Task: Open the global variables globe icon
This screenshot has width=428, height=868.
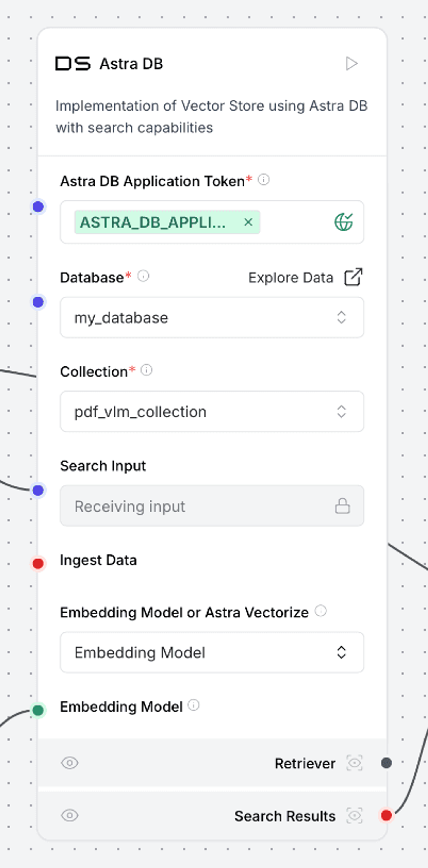Action: point(343,222)
